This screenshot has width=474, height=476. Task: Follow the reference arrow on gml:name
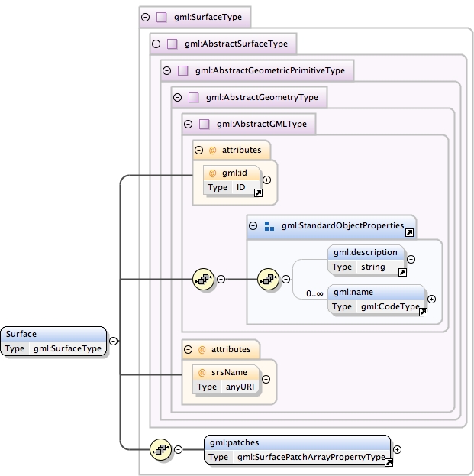click(x=423, y=312)
